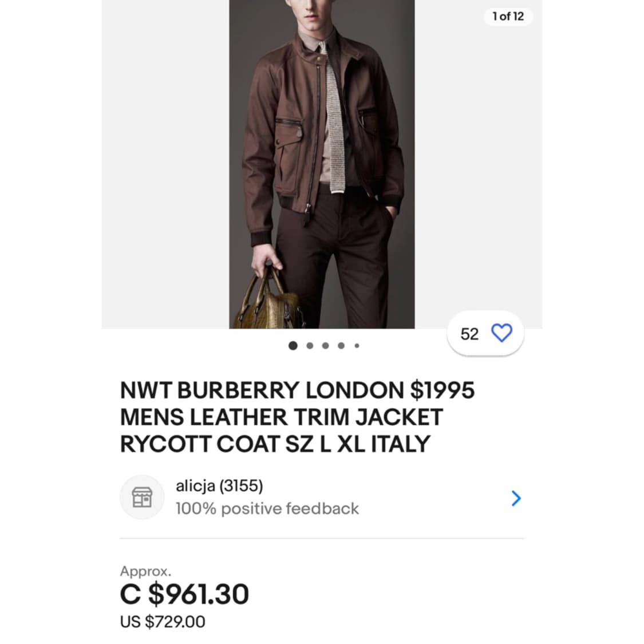Jump to the second photo via carousel dot
This screenshot has width=644, height=644.
(310, 346)
